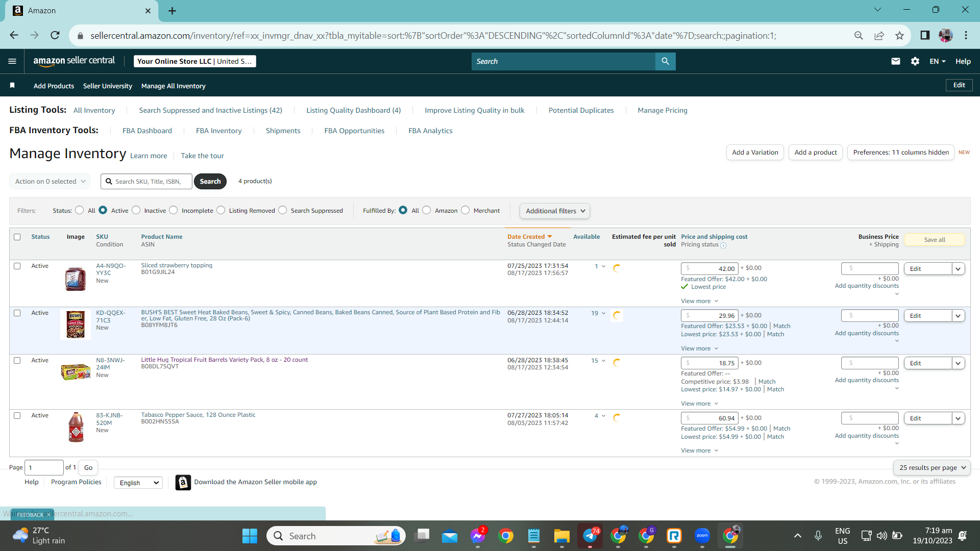Check the Sliced strawberry topping row checkbox
The height and width of the screenshot is (551, 980).
(17, 266)
